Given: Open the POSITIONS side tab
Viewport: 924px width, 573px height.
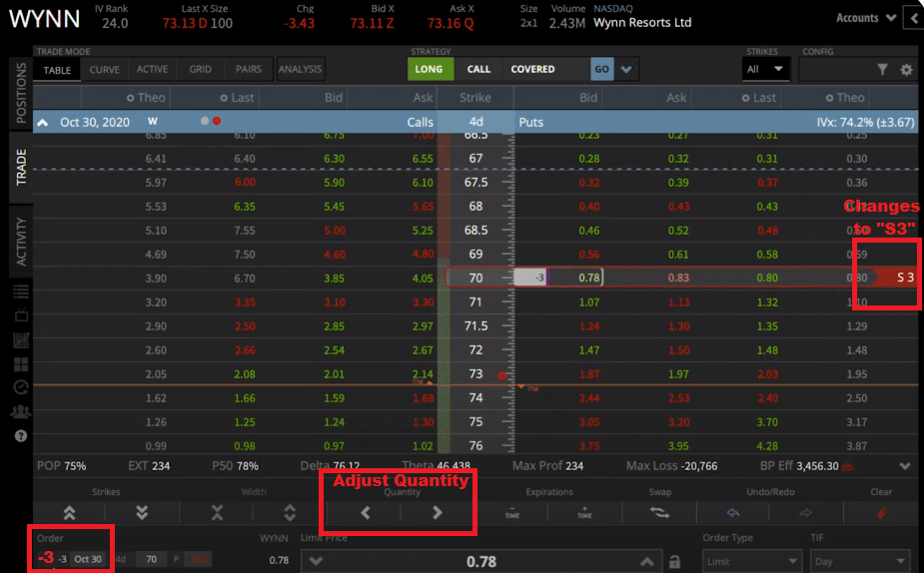Looking at the screenshot, I should (x=20, y=93).
